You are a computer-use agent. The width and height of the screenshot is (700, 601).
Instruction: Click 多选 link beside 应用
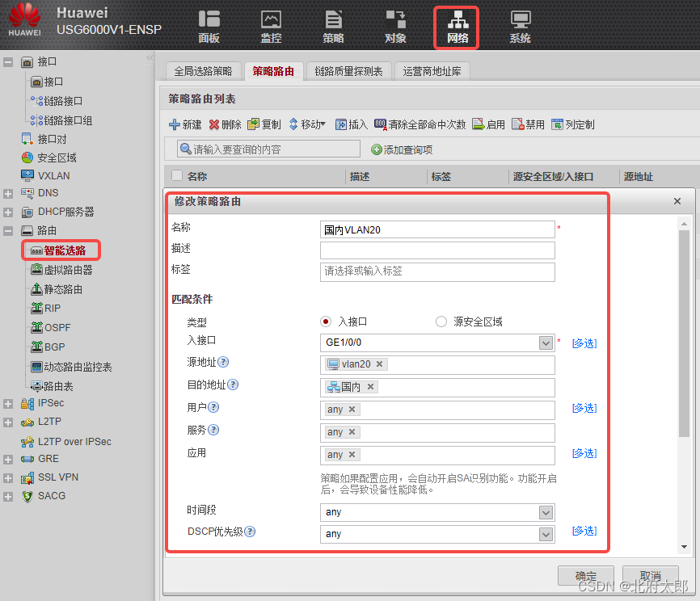(584, 453)
